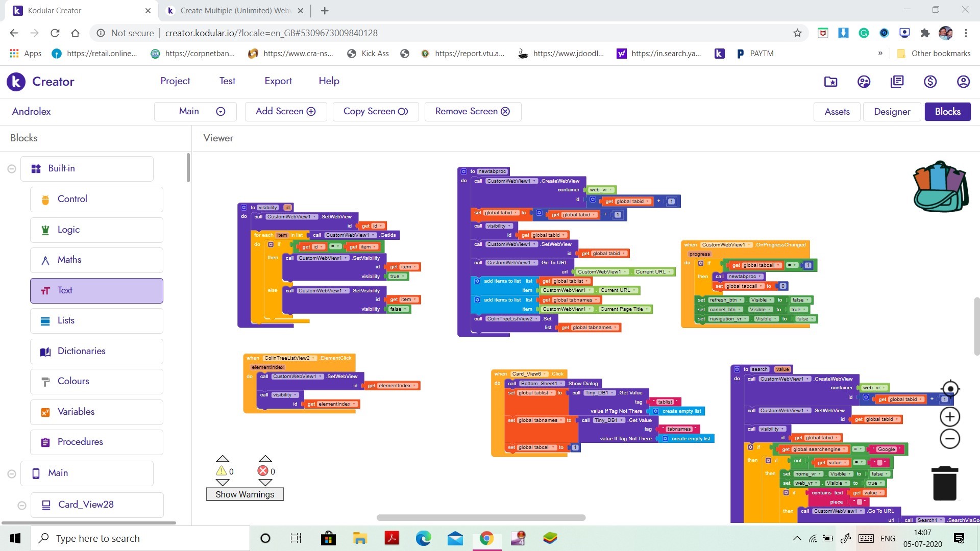
Task: Open Microsoft Edge from taskbar
Action: click(x=423, y=538)
